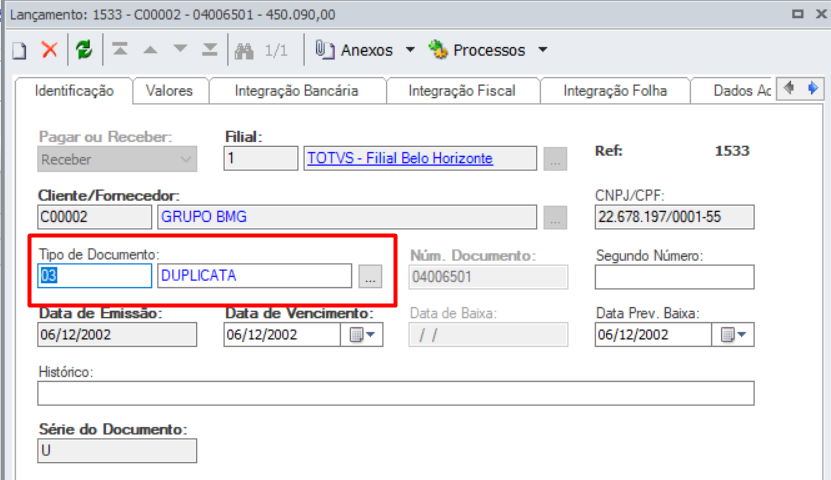The width and height of the screenshot is (831, 480).
Task: Click the Cliente/Fornecedor lookup ellipsis button
Action: pyautogui.click(x=555, y=218)
